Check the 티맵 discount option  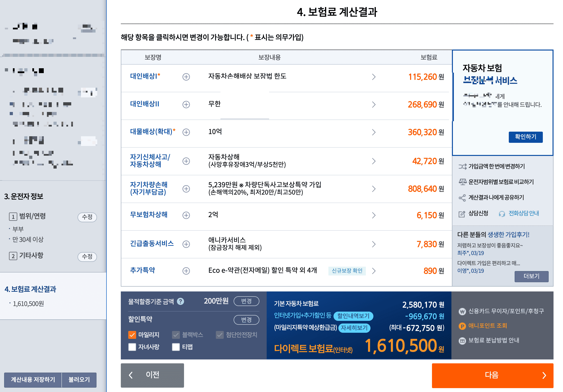[x=176, y=347]
